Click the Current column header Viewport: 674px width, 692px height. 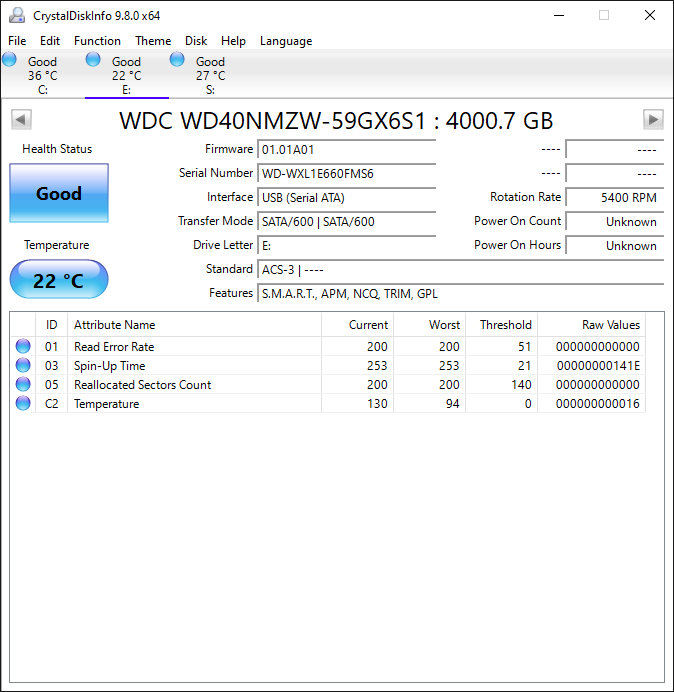tap(358, 325)
